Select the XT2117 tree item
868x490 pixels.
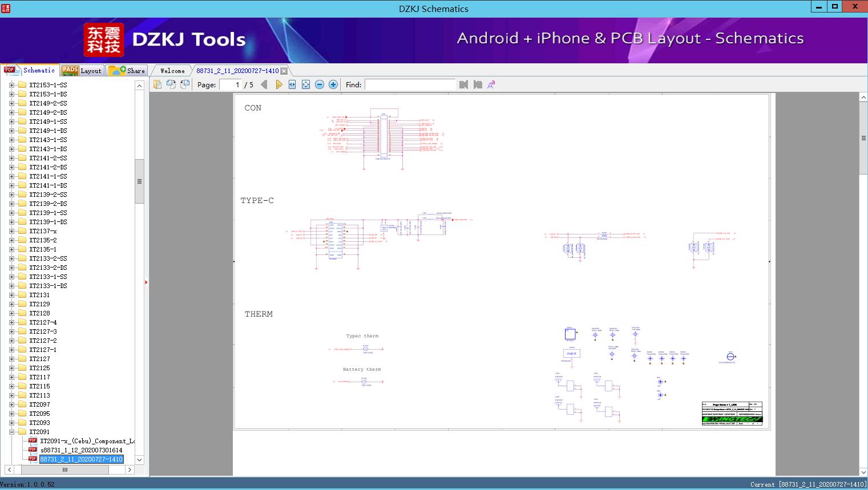(x=39, y=377)
